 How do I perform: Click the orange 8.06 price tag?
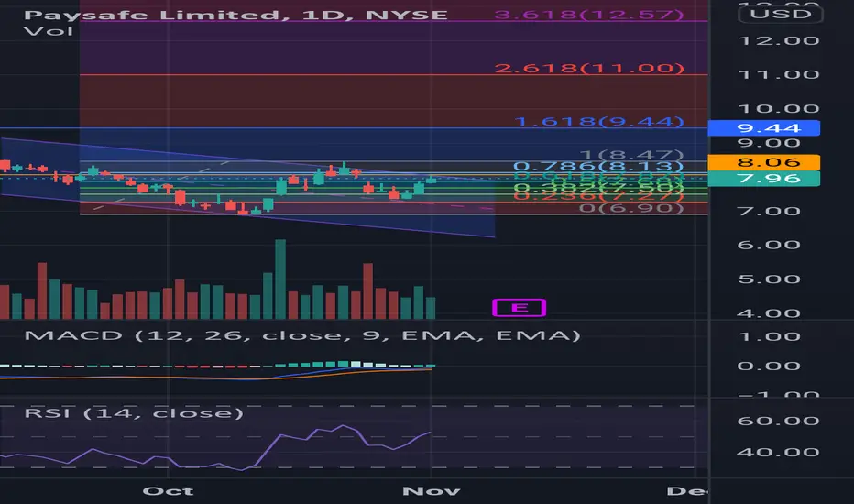point(763,162)
